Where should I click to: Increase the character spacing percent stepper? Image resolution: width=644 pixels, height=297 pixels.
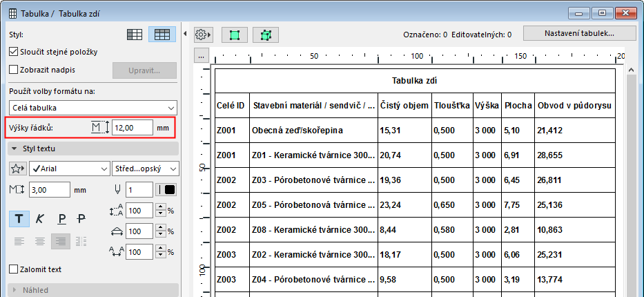161,249
